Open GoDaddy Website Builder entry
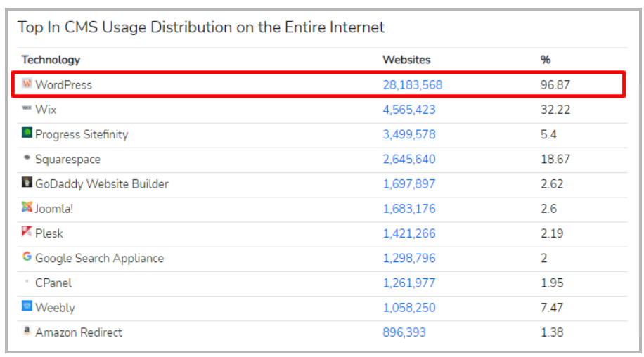 [102, 184]
